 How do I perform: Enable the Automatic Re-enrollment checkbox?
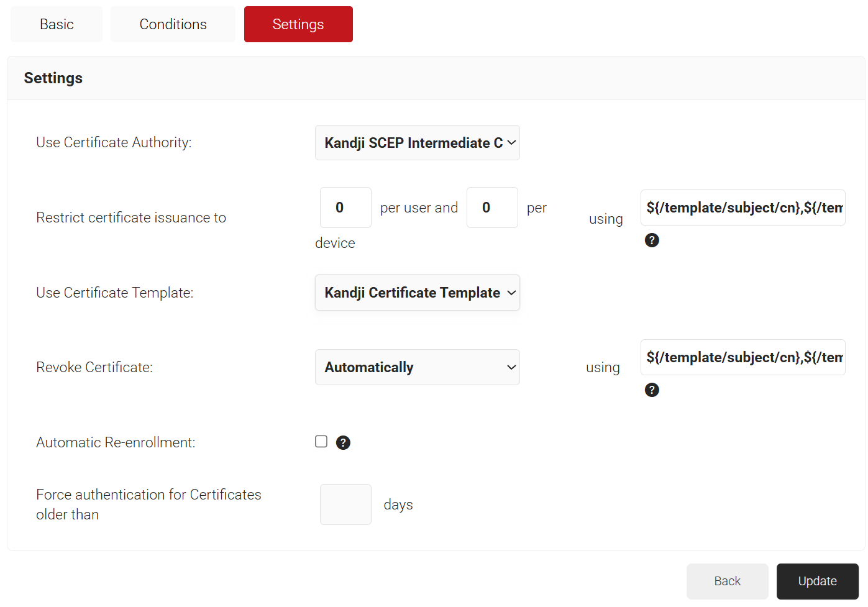tap(321, 442)
